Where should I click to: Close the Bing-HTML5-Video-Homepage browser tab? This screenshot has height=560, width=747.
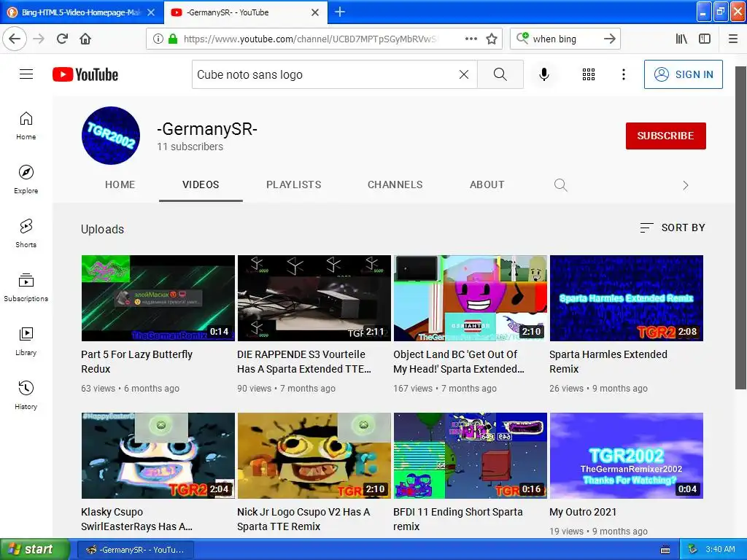click(x=151, y=12)
